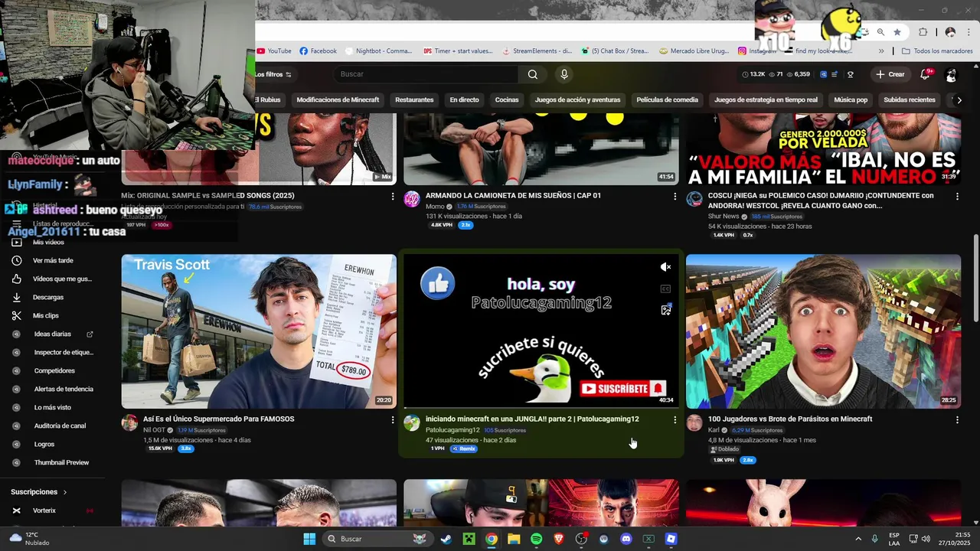Focus the YouTube Buscar search field
Image resolution: width=980 pixels, height=551 pixels.
[x=426, y=74]
